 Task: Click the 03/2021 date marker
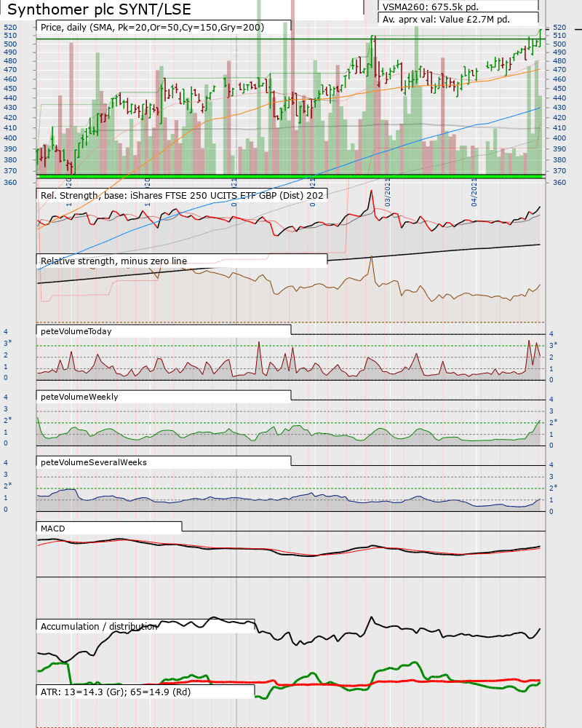pos(388,193)
